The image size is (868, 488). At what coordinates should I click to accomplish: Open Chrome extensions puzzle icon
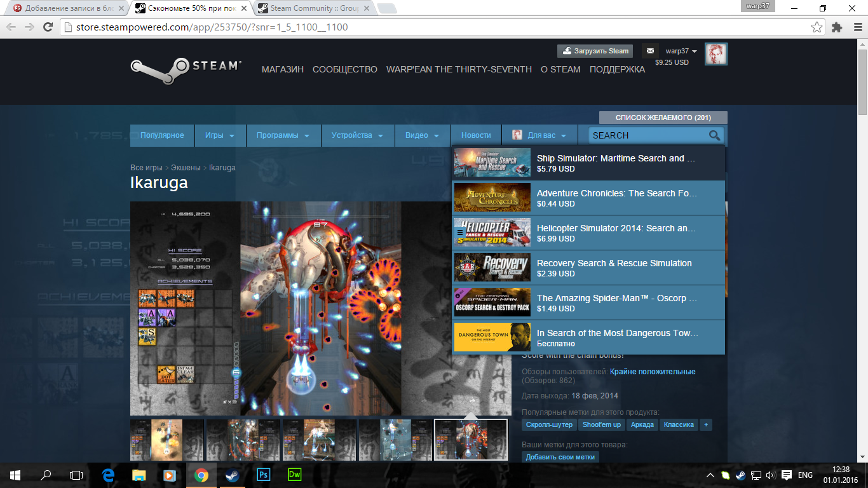837,27
